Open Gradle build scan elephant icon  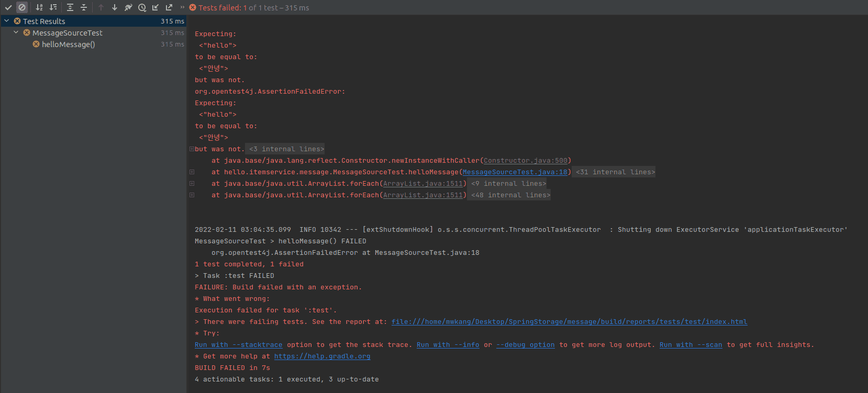pos(128,7)
